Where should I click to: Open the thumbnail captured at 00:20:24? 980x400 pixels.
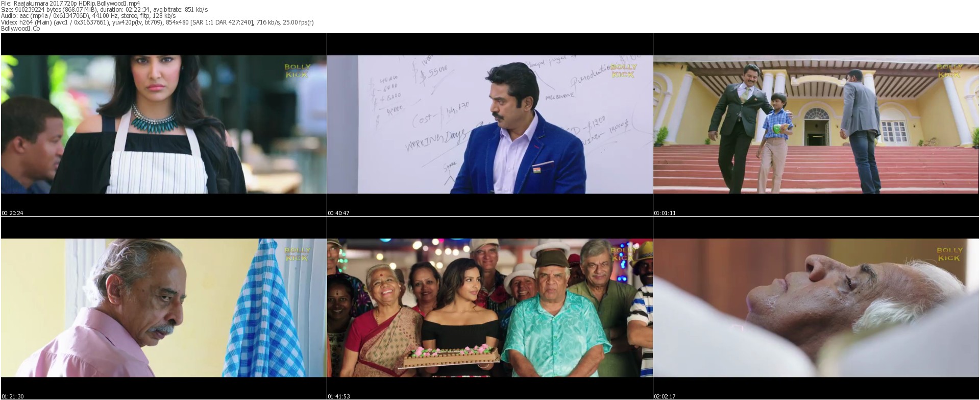click(164, 125)
